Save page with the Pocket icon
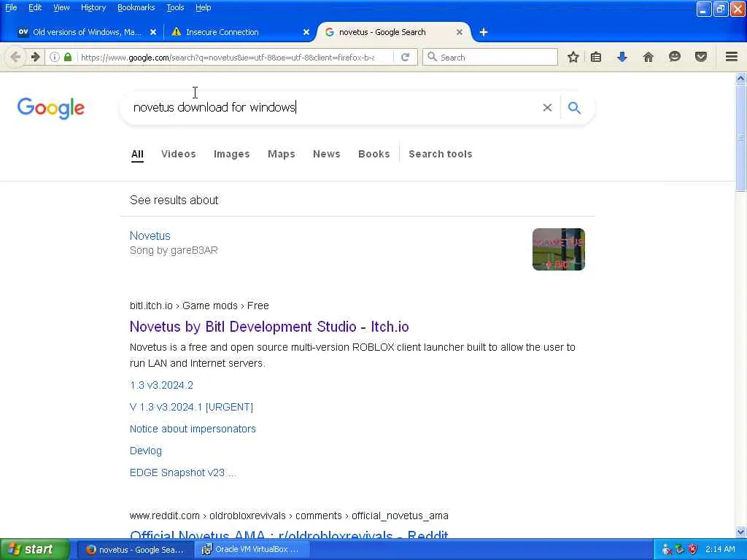The width and height of the screenshot is (747, 560). pyautogui.click(x=701, y=57)
